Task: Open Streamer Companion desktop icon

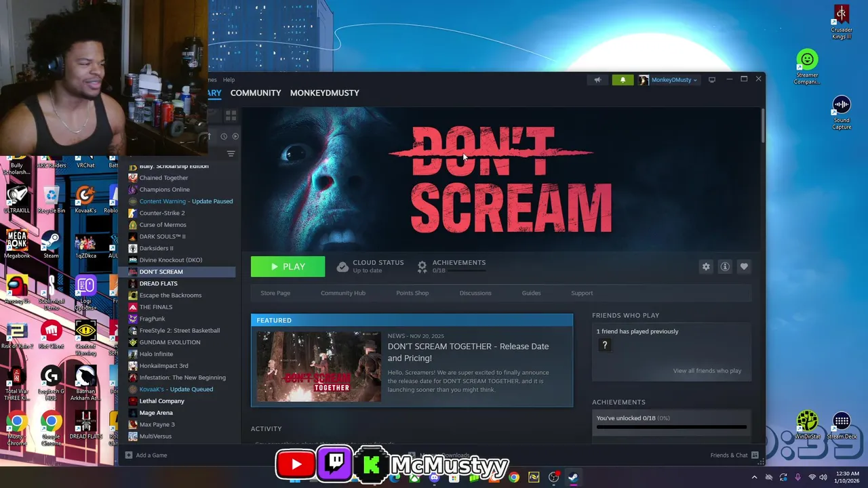Action: click(x=807, y=67)
